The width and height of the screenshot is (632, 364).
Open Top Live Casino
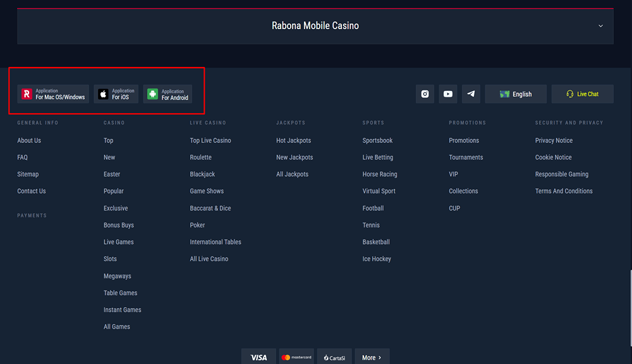tap(210, 140)
